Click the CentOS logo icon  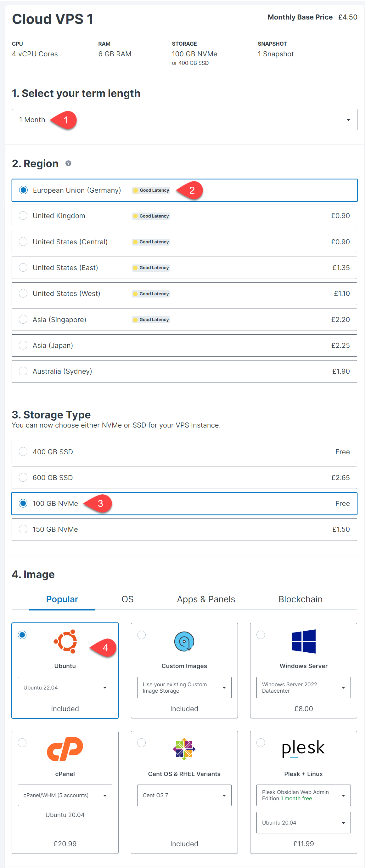[184, 749]
